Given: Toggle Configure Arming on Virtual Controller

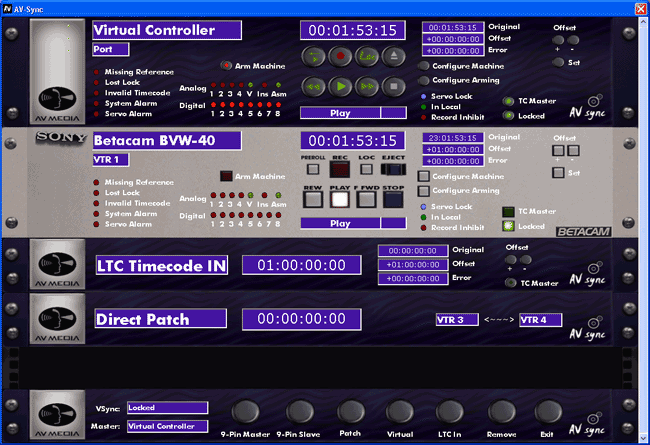Looking at the screenshot, I should (423, 80).
